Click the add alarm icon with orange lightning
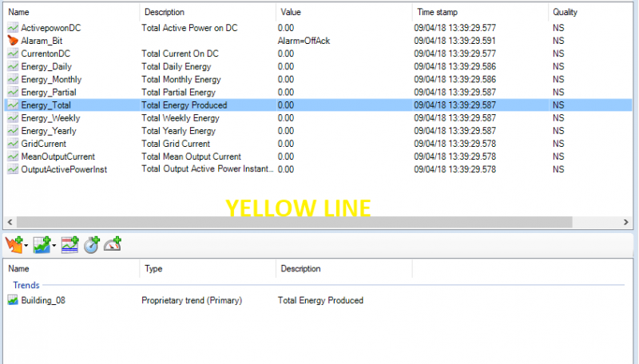Image resolution: width=639 pixels, height=364 pixels. tap(14, 245)
